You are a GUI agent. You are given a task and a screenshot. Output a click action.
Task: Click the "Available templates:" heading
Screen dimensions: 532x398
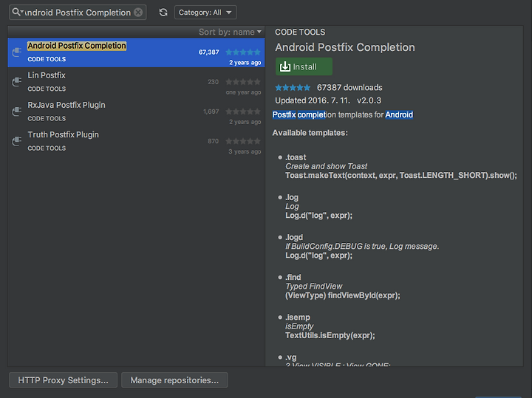[310, 133]
